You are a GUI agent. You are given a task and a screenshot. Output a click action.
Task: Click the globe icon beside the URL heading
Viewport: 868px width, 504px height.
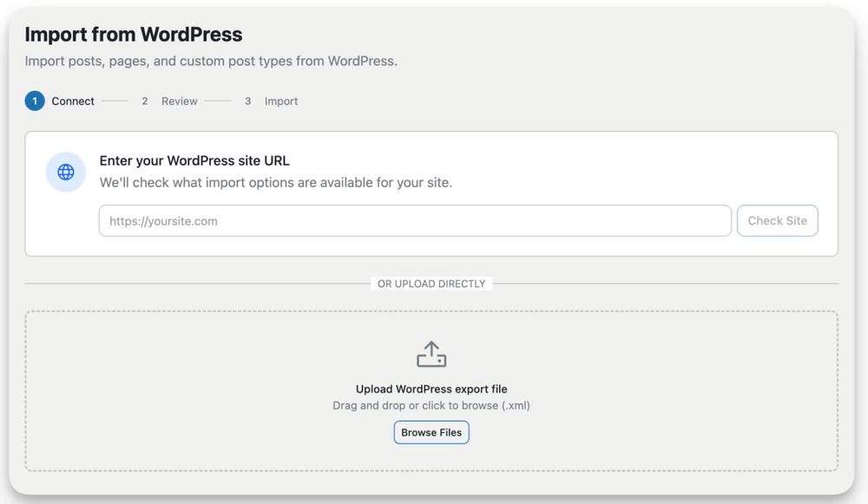pos(66,172)
